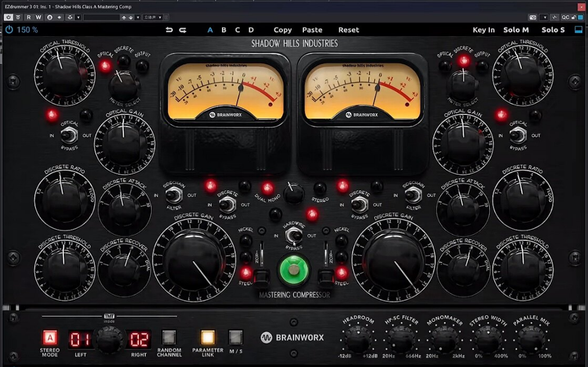Click the Random Channel button

click(168, 337)
